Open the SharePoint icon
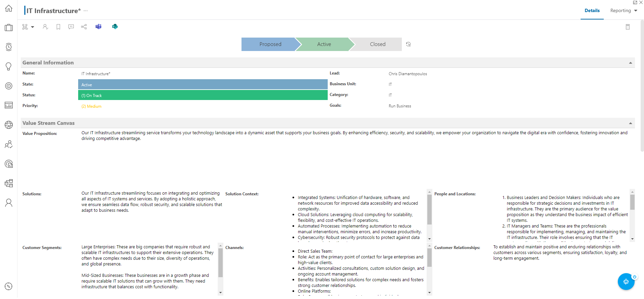This screenshot has height=299, width=644. coord(115,27)
